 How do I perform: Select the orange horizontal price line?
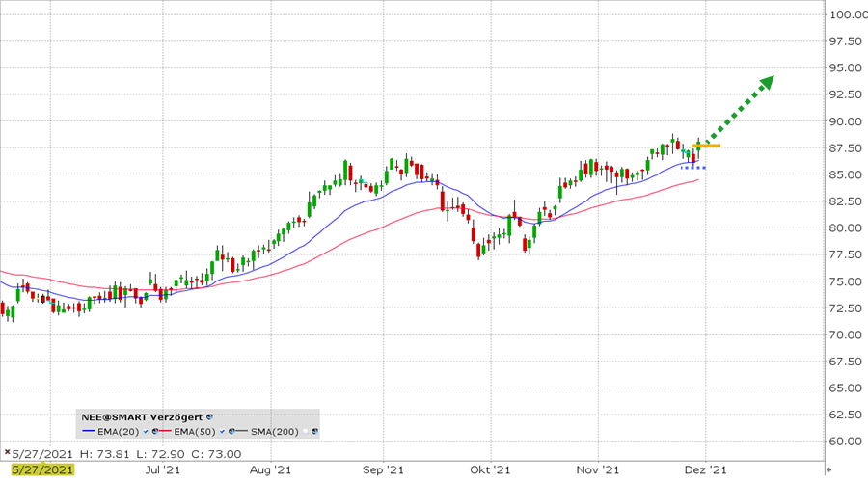(707, 146)
